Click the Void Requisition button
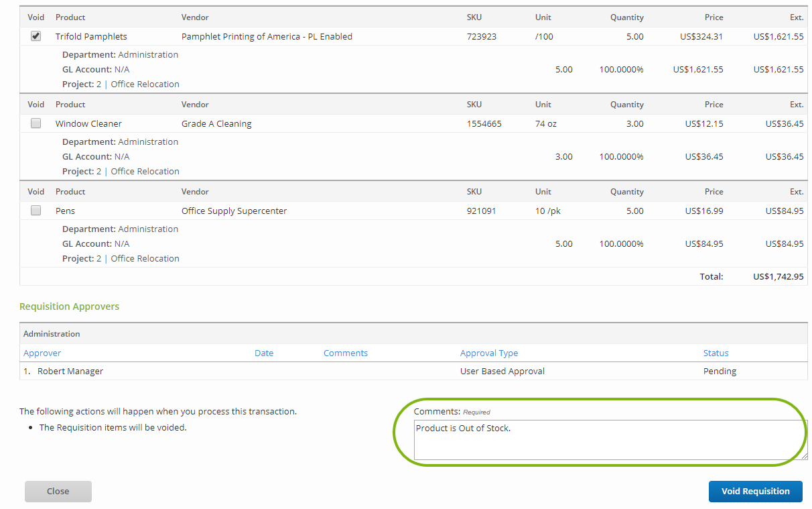Viewport: 812px width, 509px height. (x=755, y=491)
